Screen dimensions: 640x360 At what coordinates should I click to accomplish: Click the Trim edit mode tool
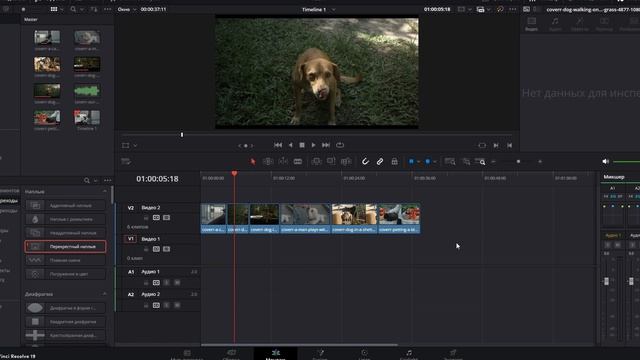click(268, 162)
